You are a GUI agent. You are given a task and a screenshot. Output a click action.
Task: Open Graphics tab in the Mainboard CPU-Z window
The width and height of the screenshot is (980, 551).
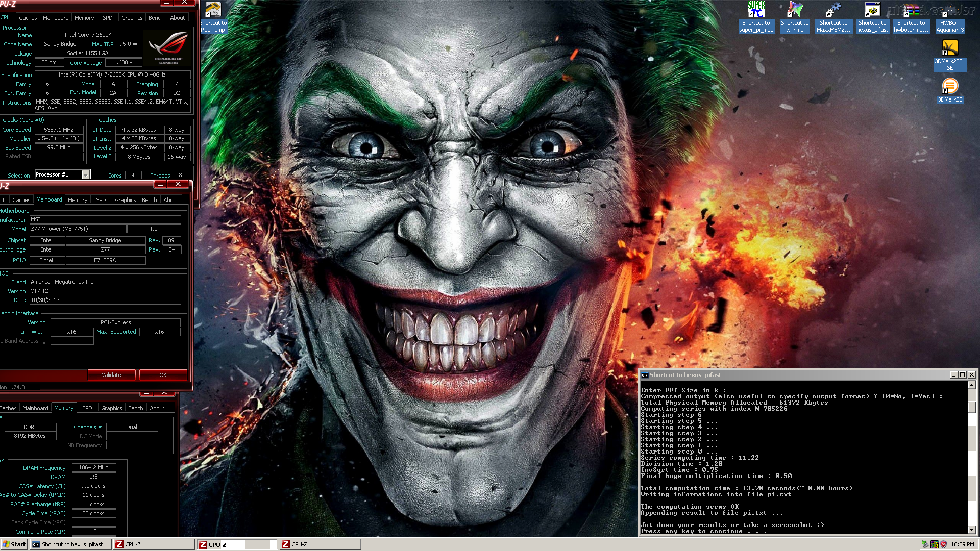pyautogui.click(x=125, y=200)
